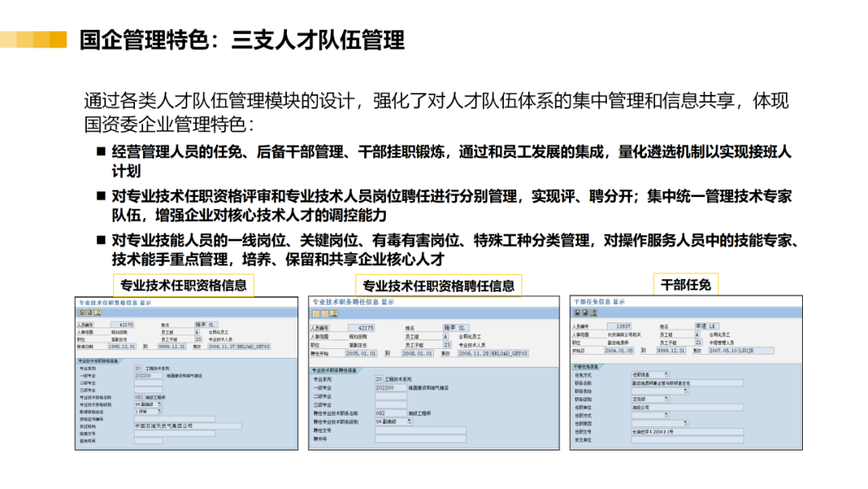Click previous-record icon in 干部任免信息 window
Image resolution: width=868 pixels, height=489 pixels.
(577, 313)
